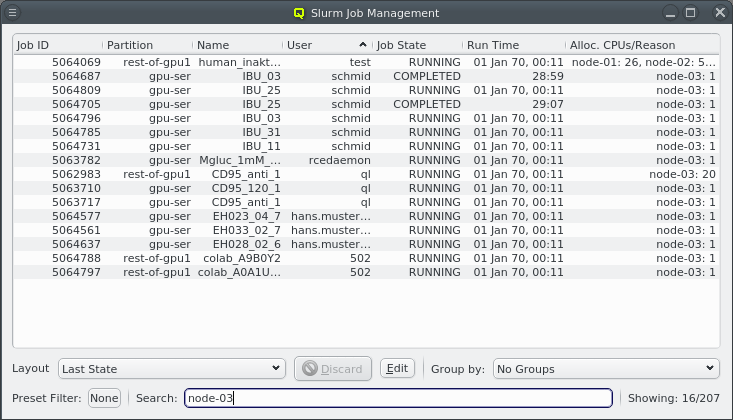
Task: Click the run time value 29:07
Action: tap(547, 104)
